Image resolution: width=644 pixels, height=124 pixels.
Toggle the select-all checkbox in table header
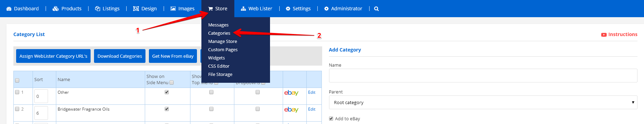(x=17, y=80)
